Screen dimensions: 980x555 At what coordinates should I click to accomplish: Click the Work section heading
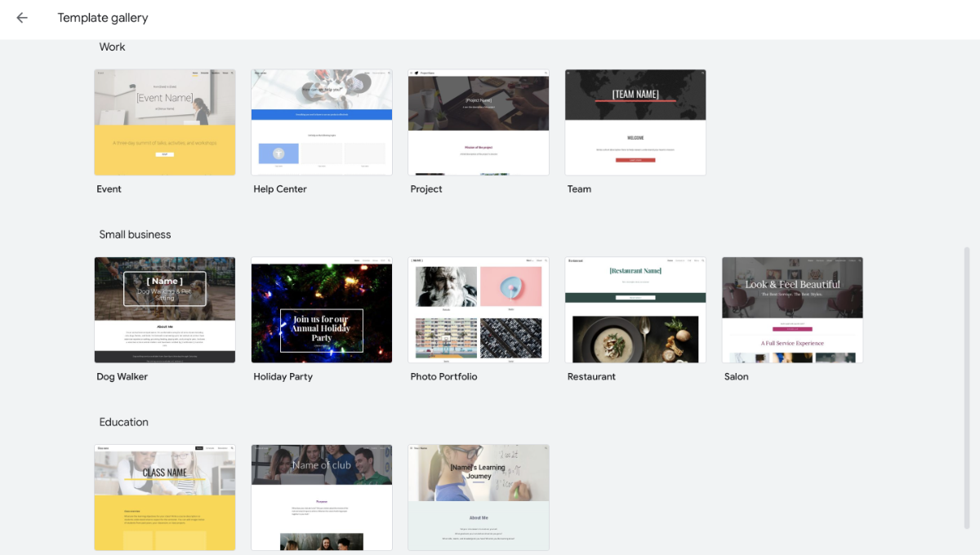click(x=112, y=47)
